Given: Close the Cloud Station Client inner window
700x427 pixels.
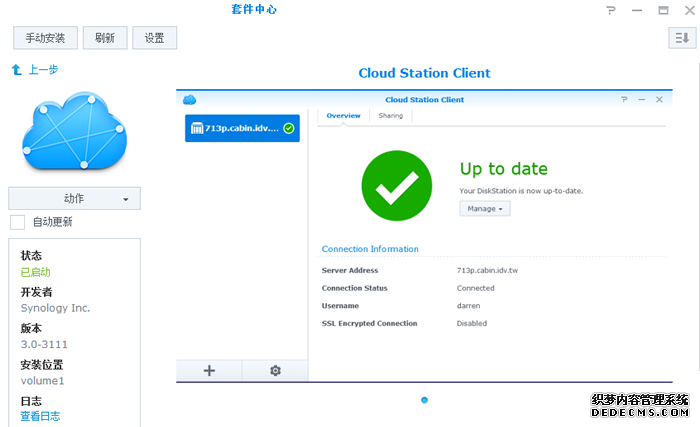Looking at the screenshot, I should [x=659, y=100].
